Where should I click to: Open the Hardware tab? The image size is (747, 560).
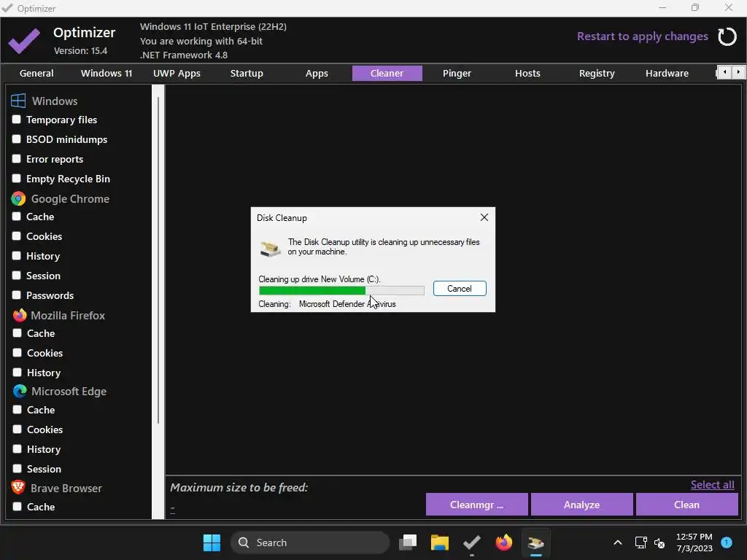pyautogui.click(x=667, y=74)
